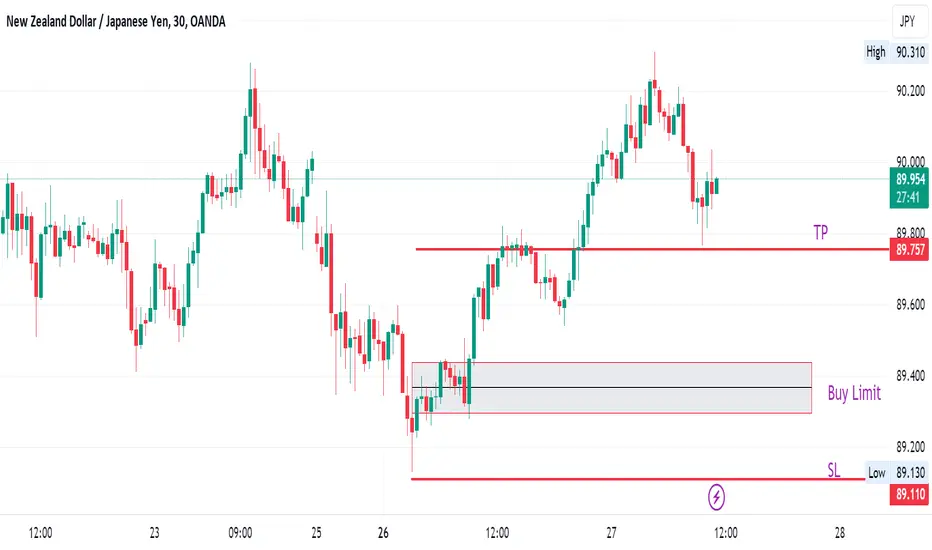Click the 90.000 level on price scale
Viewport: 932px width, 550px height.
(911, 162)
